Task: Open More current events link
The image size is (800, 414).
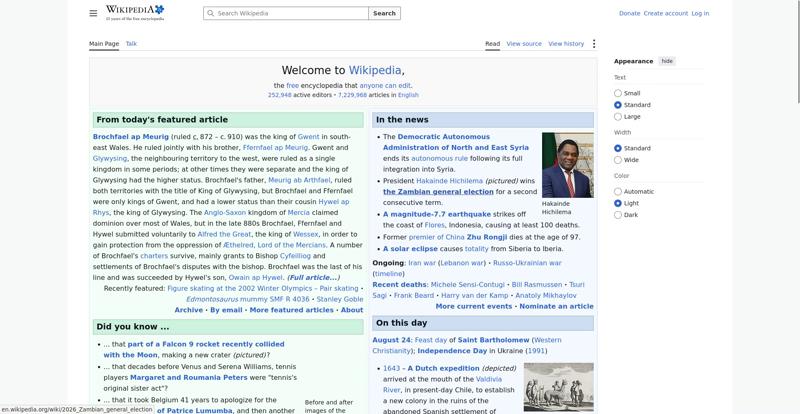Action: tap(473, 307)
